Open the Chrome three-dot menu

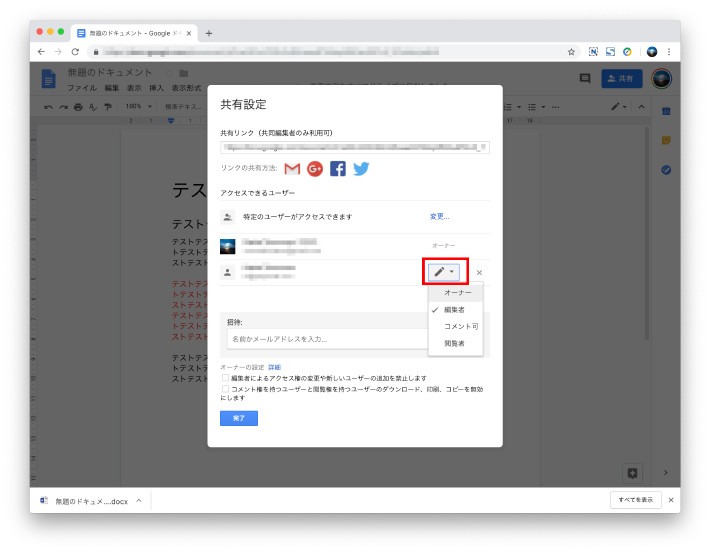click(x=669, y=52)
